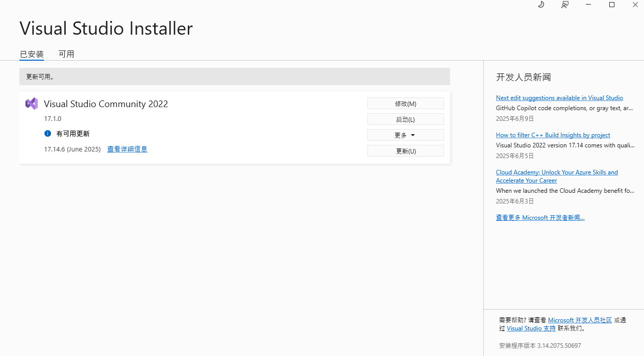Start updating via the 更新(U) button
The image size is (644, 356).
405,150
